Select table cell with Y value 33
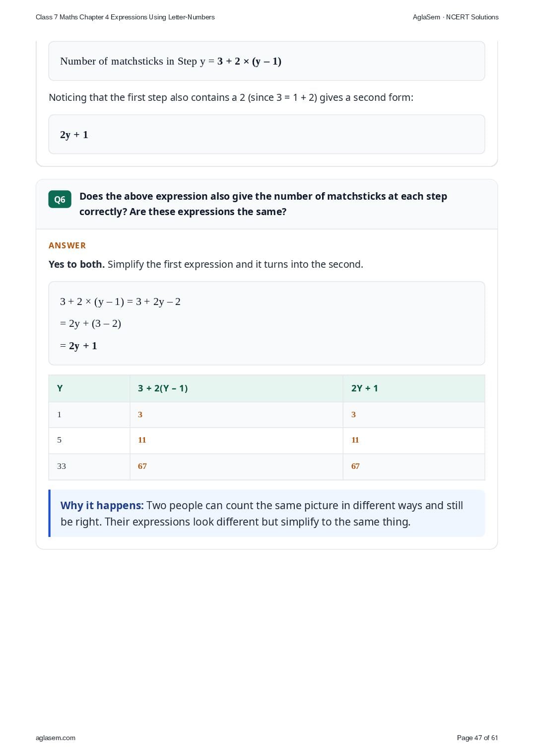Screen dimensions: 534x756 pyautogui.click(x=89, y=466)
